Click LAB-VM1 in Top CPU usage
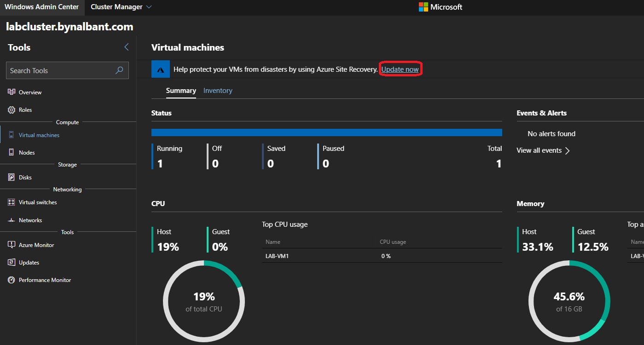 pyautogui.click(x=277, y=256)
